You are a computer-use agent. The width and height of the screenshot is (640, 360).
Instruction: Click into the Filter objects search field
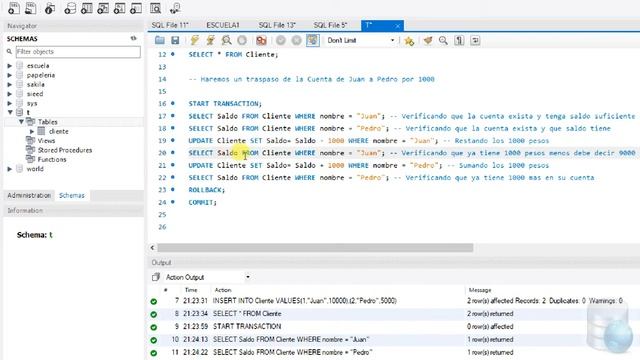click(78, 52)
